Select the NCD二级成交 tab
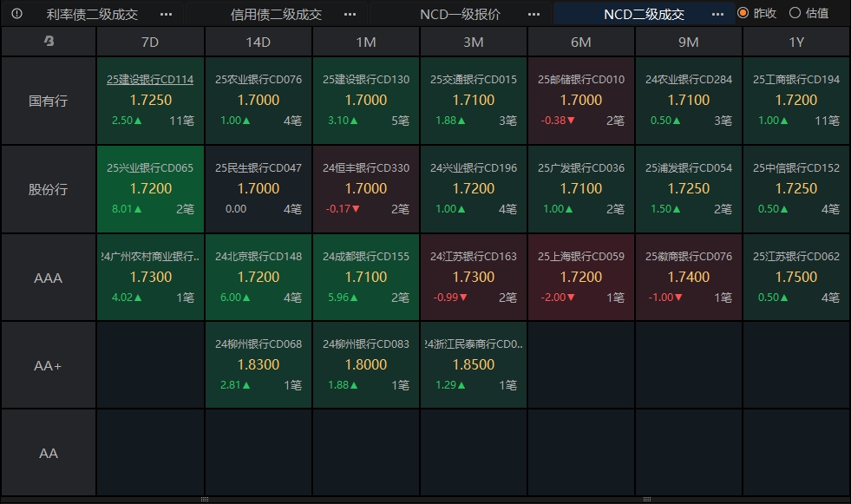This screenshot has width=851, height=504. pyautogui.click(x=645, y=14)
